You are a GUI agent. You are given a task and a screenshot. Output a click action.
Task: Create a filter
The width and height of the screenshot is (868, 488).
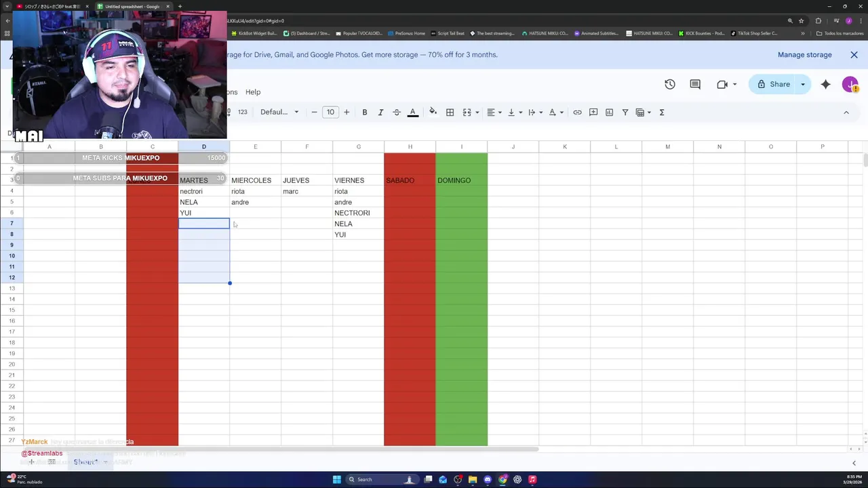coord(625,112)
